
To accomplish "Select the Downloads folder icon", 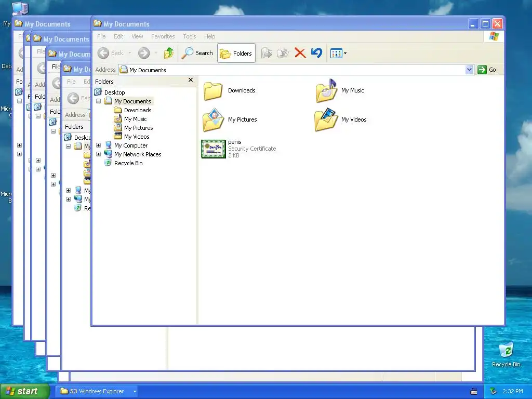I will point(213,90).
